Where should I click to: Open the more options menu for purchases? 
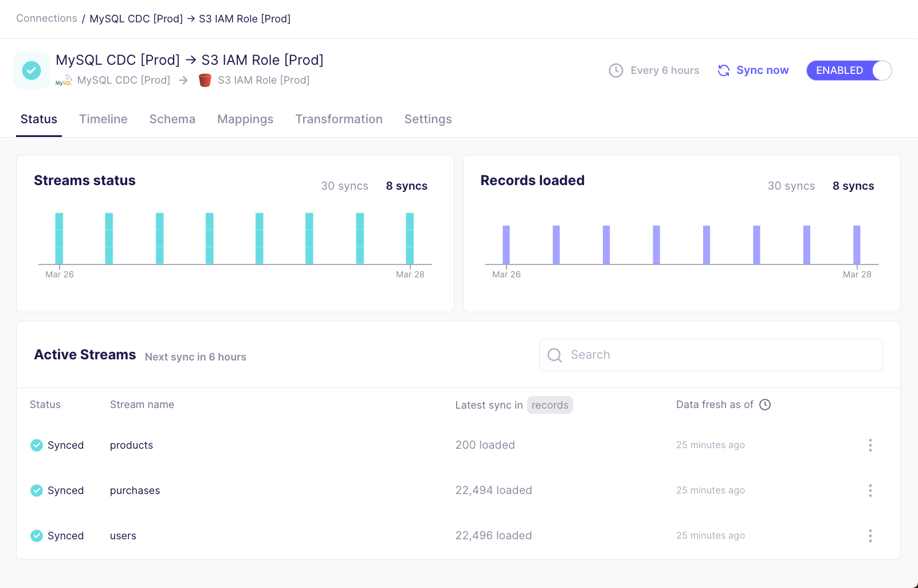(870, 491)
